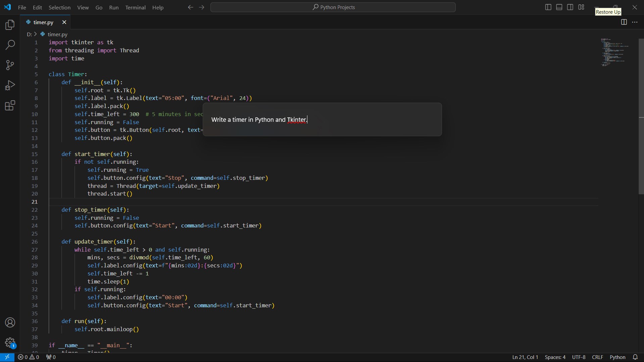Toggle the primary side bar layout button

click(x=548, y=7)
